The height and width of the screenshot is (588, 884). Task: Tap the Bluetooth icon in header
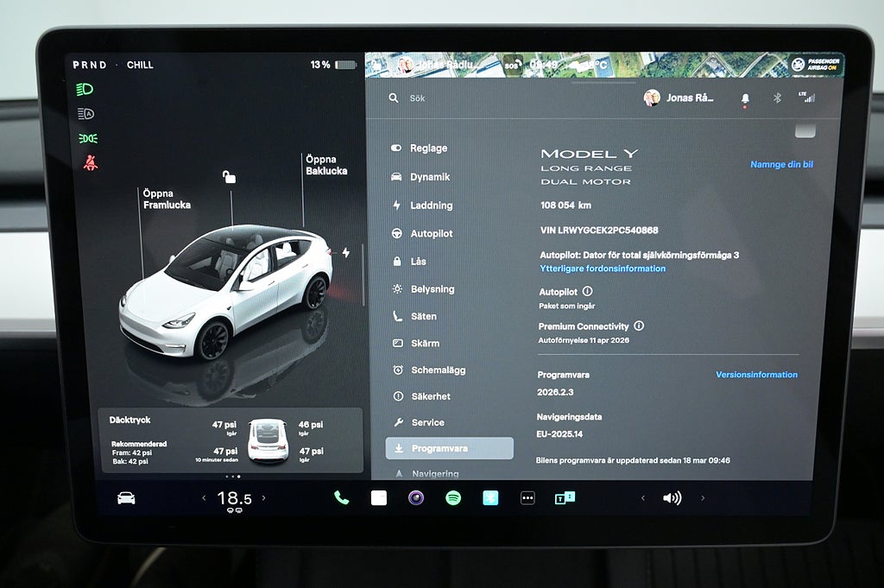pyautogui.click(x=777, y=98)
